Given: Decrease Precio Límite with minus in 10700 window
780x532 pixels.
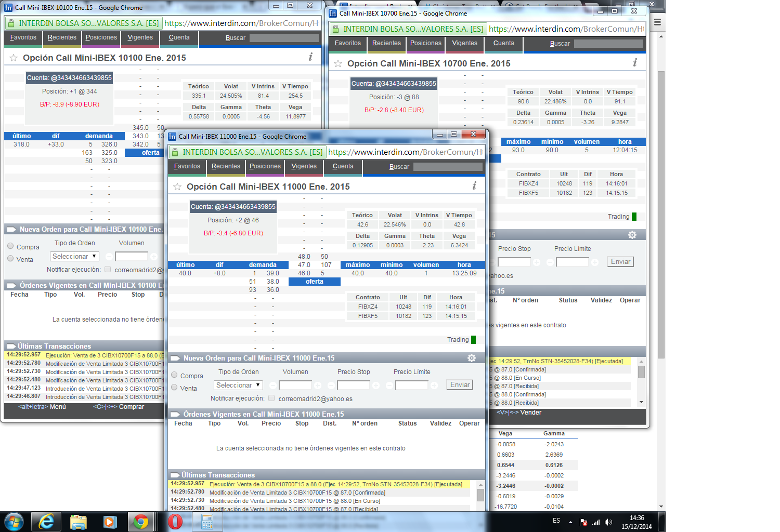Looking at the screenshot, I should click(x=550, y=262).
